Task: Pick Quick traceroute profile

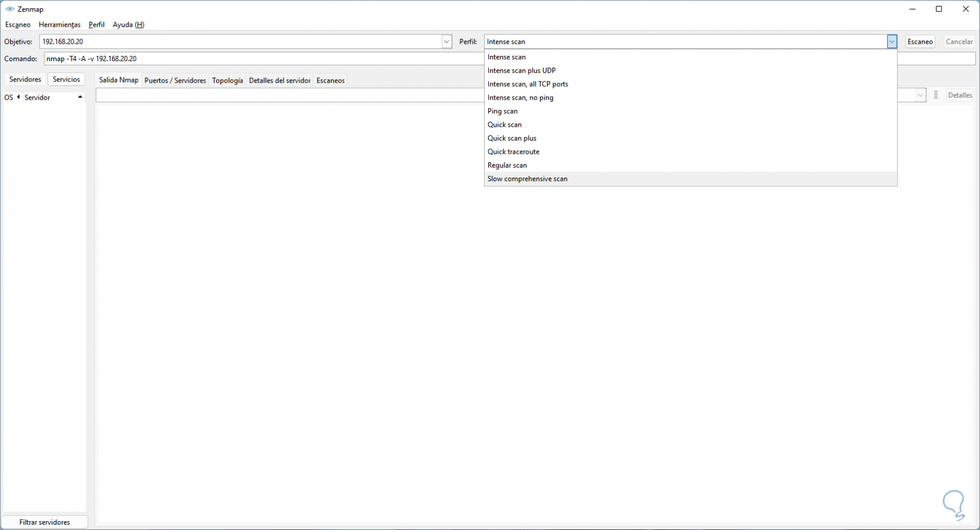Action: [x=691, y=152]
